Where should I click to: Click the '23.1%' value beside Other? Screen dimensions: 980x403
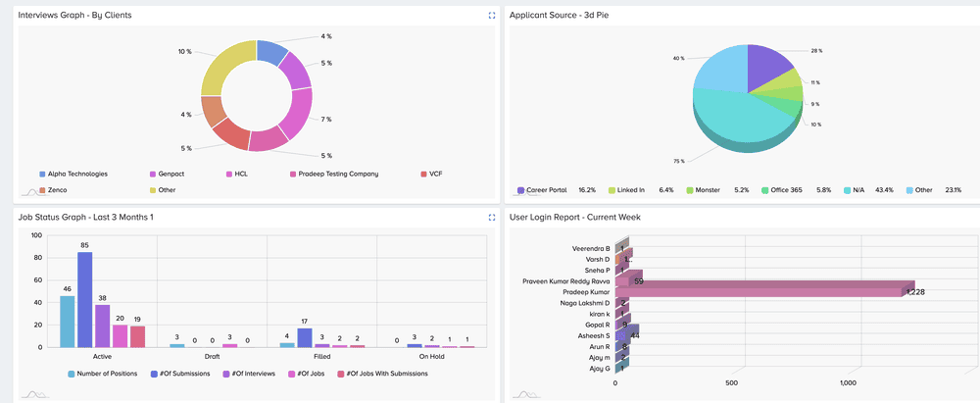click(x=954, y=189)
